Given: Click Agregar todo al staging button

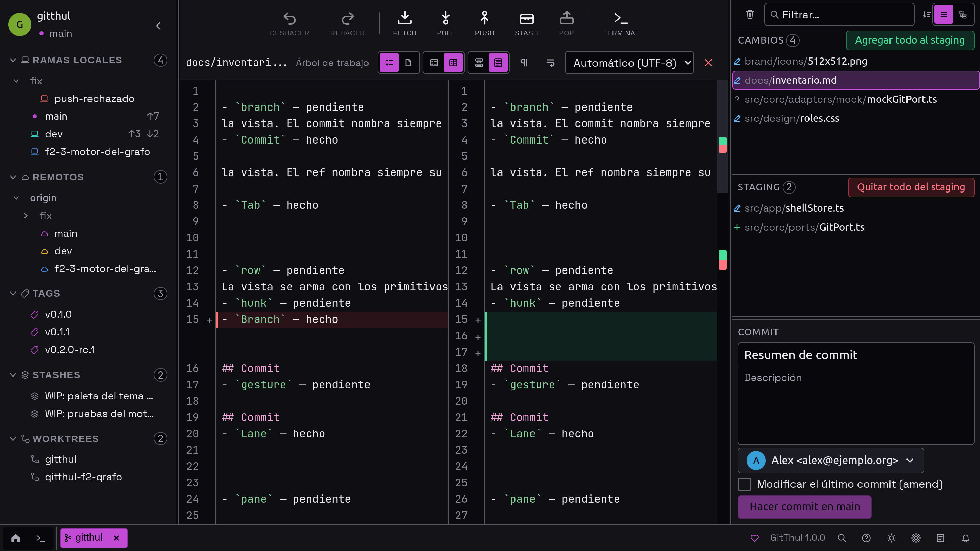Looking at the screenshot, I should (910, 40).
